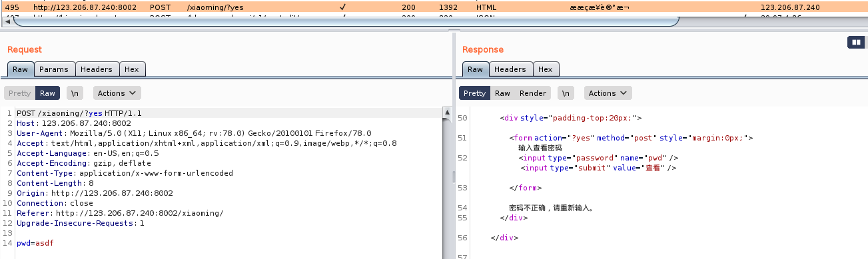The image size is (868, 259).
Task: Toggle Pretty view in Request panel
Action: pyautogui.click(x=20, y=93)
